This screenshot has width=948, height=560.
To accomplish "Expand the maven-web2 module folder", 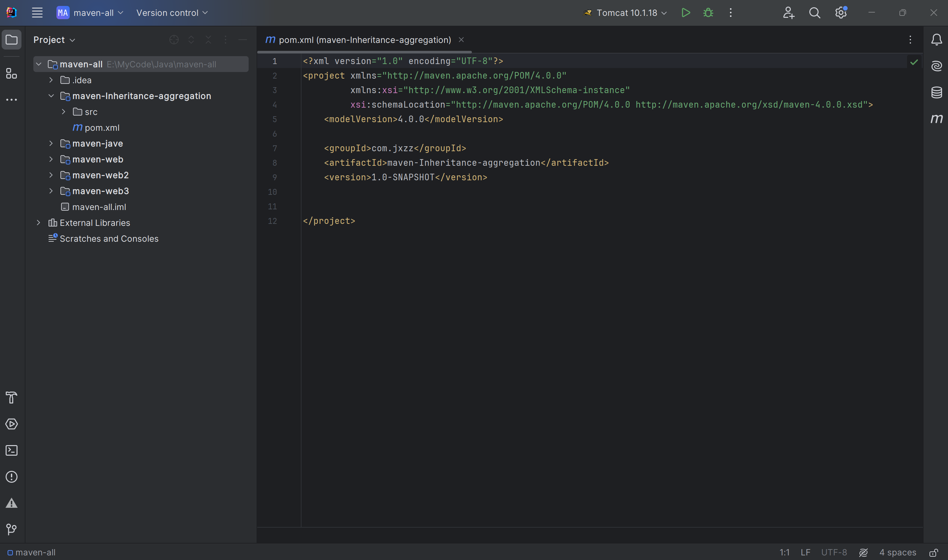I will (51, 175).
